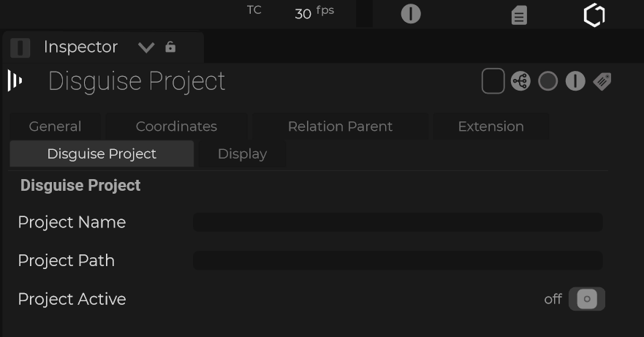
Task: Open the General tab
Action: 55,126
